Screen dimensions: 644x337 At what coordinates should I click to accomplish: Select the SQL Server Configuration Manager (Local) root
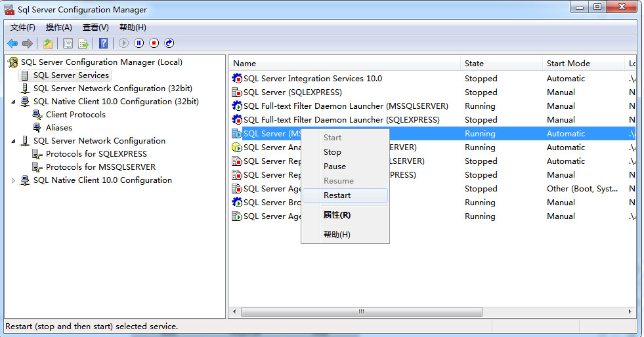click(x=102, y=62)
